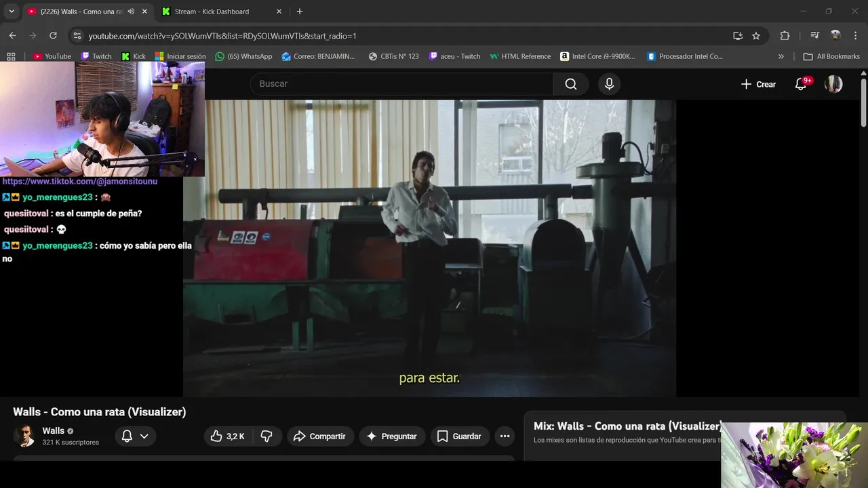Click the video title 'Walls - Como una rata (Visualizer)'

(100, 412)
